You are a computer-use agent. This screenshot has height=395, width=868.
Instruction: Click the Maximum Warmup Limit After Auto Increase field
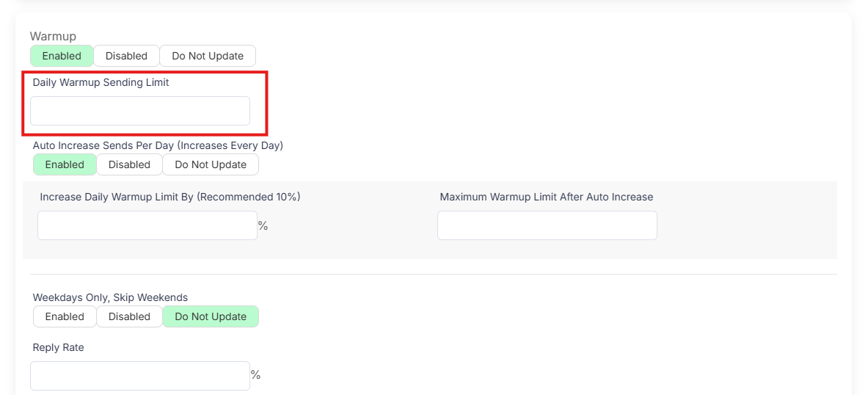pyautogui.click(x=547, y=225)
